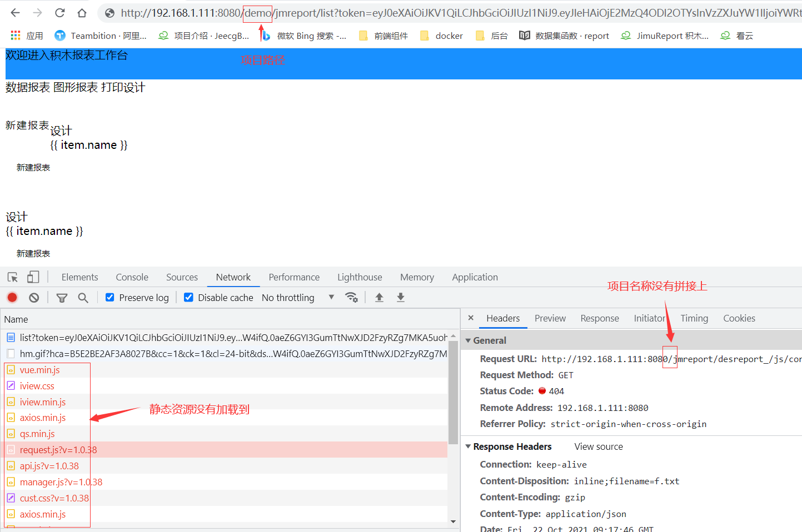The height and width of the screenshot is (532, 802).
Task: Open the 前端组件 bookmark folder
Action: (x=383, y=36)
